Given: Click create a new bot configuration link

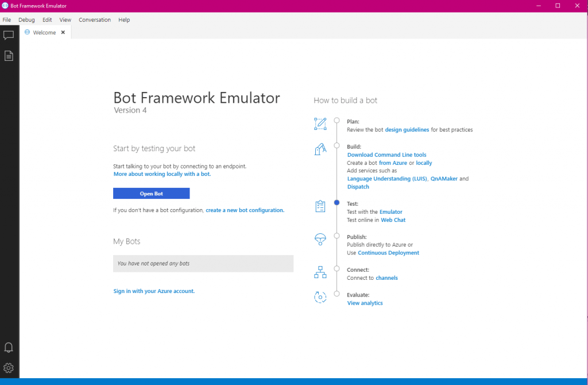Looking at the screenshot, I should [245, 210].
